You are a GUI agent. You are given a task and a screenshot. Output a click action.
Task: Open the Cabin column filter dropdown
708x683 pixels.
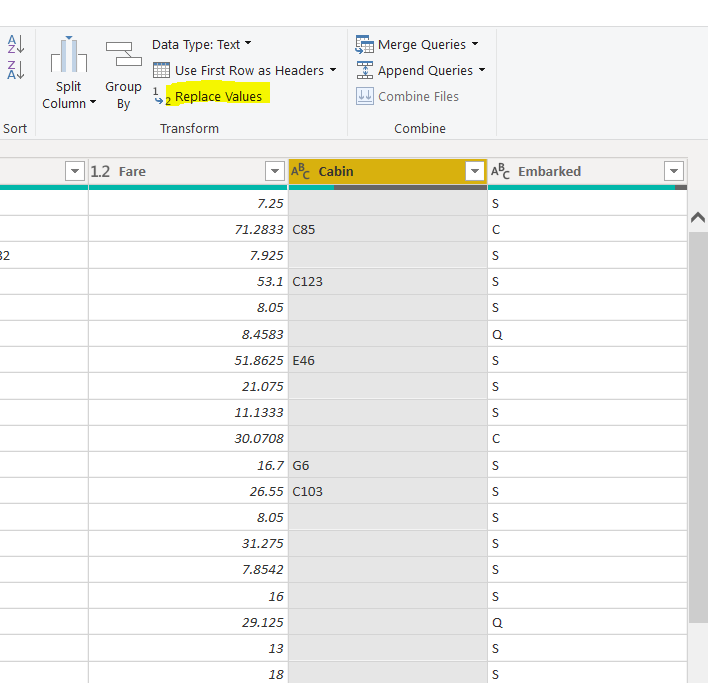pyautogui.click(x=474, y=172)
